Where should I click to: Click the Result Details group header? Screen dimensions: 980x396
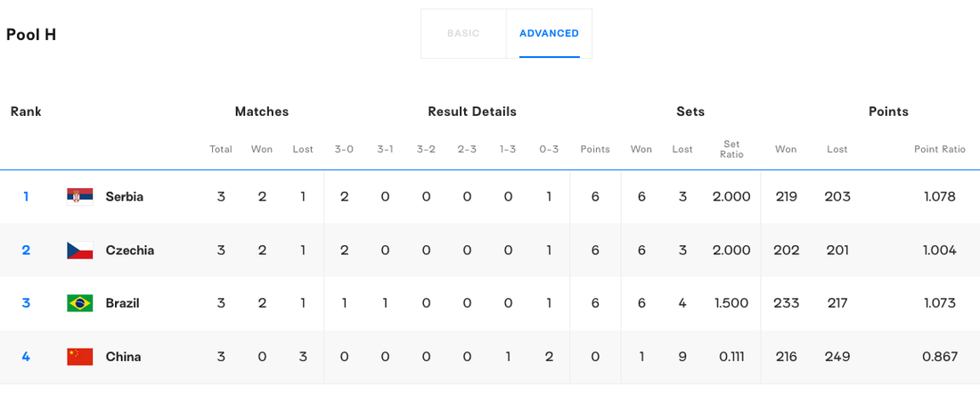[472, 111]
